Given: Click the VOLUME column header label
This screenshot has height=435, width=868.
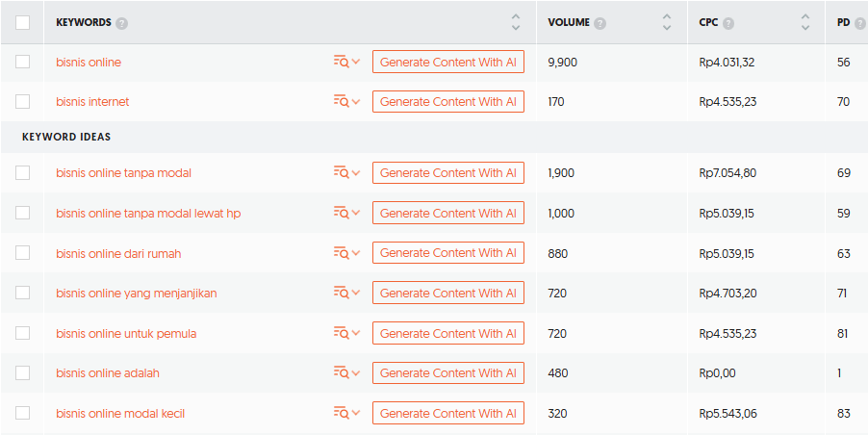Looking at the screenshot, I should 569,22.
